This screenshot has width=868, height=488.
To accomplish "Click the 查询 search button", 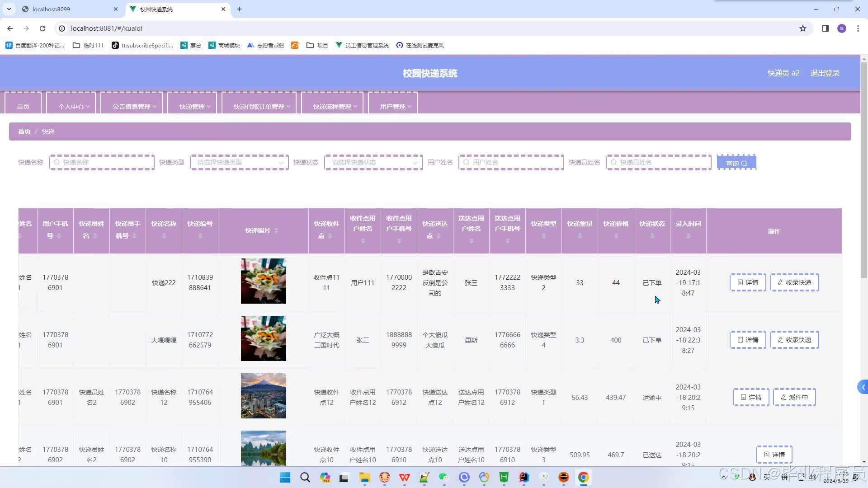I will [x=736, y=163].
